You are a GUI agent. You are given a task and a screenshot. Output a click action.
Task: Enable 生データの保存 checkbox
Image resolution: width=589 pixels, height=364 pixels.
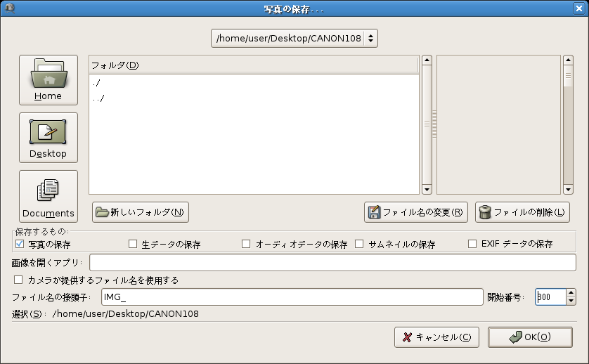click(133, 244)
